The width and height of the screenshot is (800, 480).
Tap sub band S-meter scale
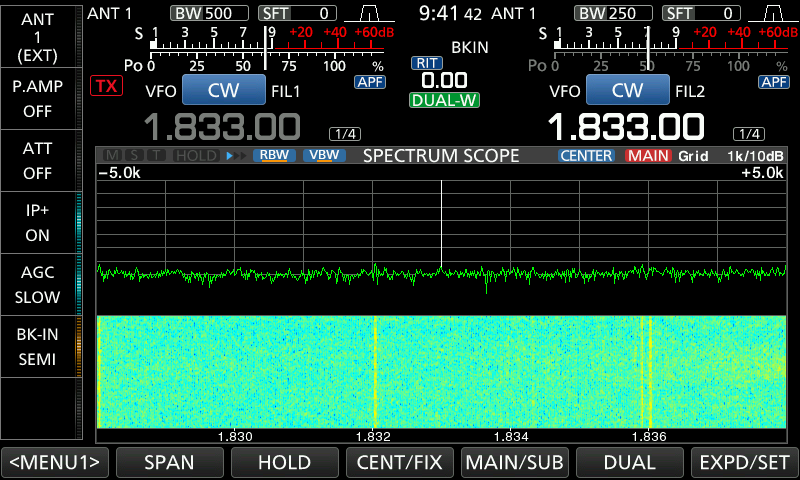point(668,39)
